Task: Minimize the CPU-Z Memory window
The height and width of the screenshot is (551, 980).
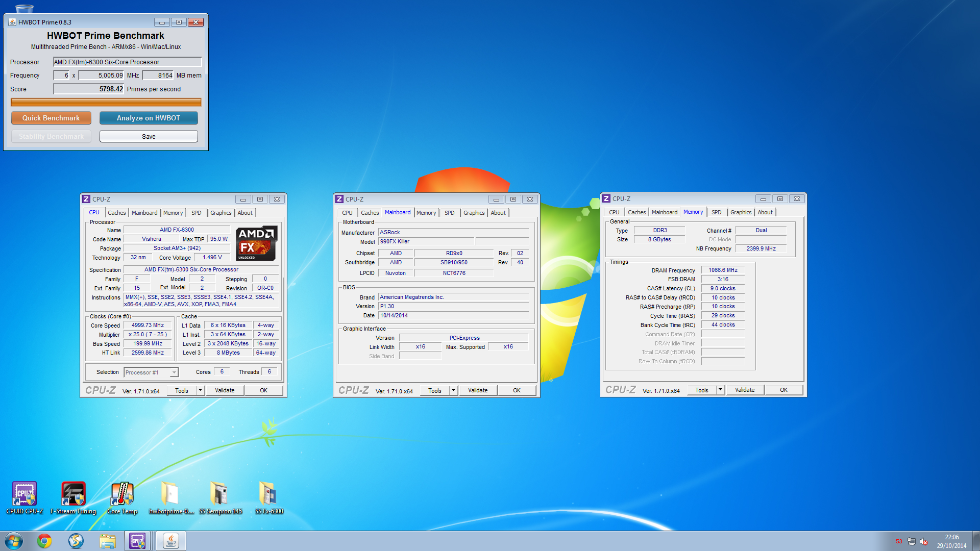Action: [763, 199]
